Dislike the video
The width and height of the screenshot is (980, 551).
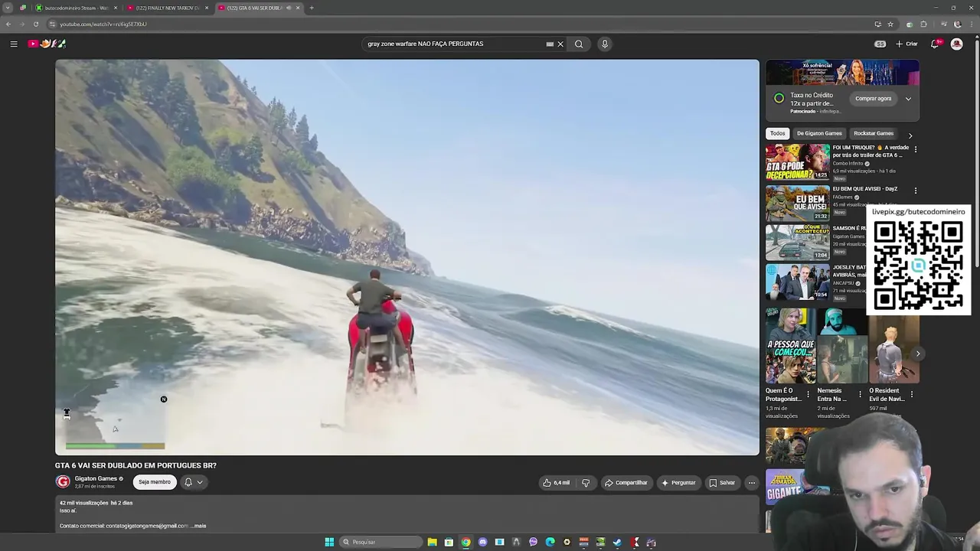coord(586,483)
